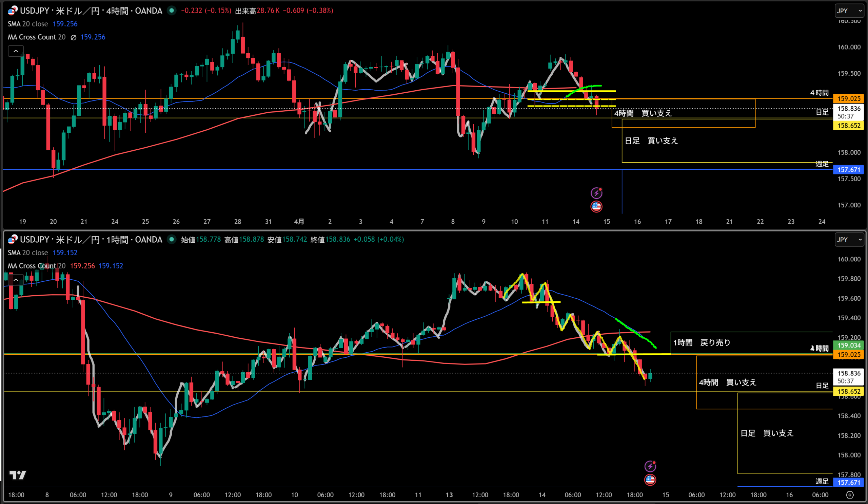Screen dimensions: 868x504
Task: Click the '日足 買い支え' label in top chart
Action: click(651, 141)
